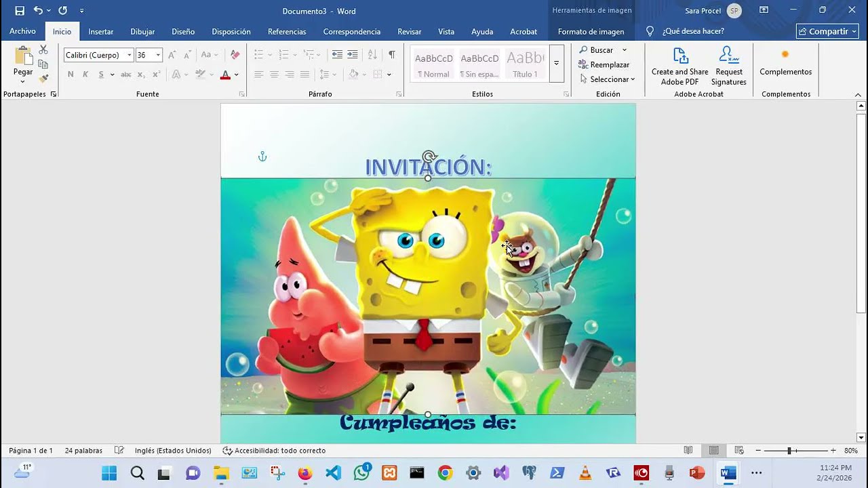Image resolution: width=868 pixels, height=488 pixels.
Task: Click the Copy icon in Portapapeles
Action: 43,64
